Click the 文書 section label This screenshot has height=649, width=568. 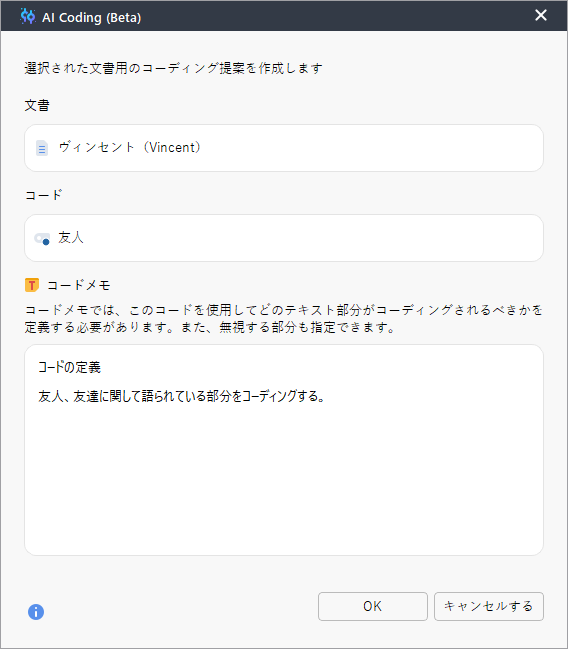[x=37, y=105]
